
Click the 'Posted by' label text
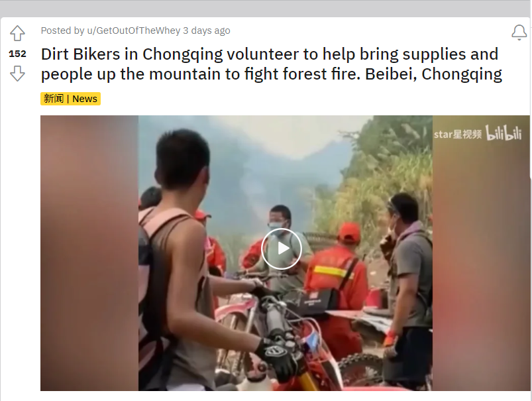click(62, 30)
